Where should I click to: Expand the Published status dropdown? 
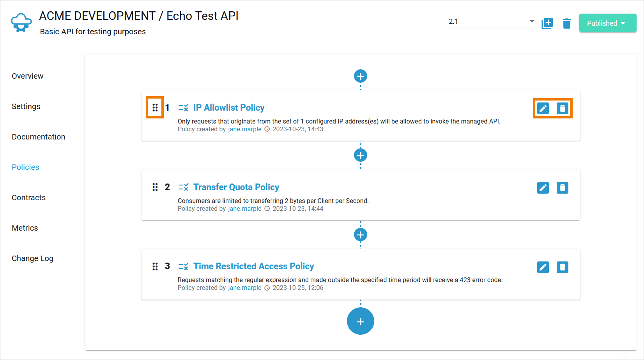tap(607, 23)
